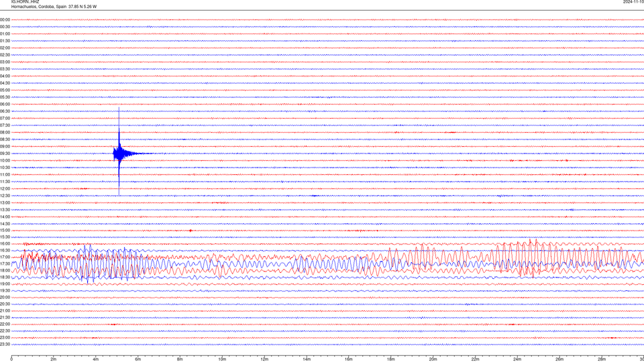Choose the 15:30 time label

coord(5,237)
